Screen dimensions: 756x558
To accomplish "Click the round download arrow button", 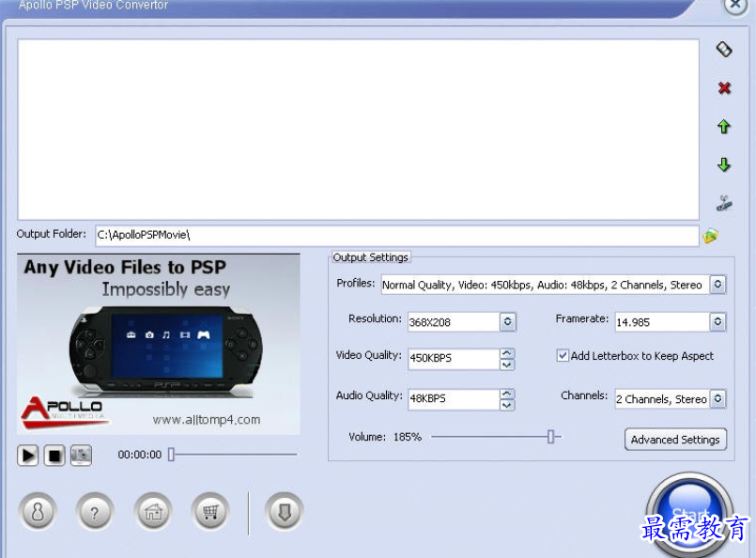I will (x=284, y=512).
